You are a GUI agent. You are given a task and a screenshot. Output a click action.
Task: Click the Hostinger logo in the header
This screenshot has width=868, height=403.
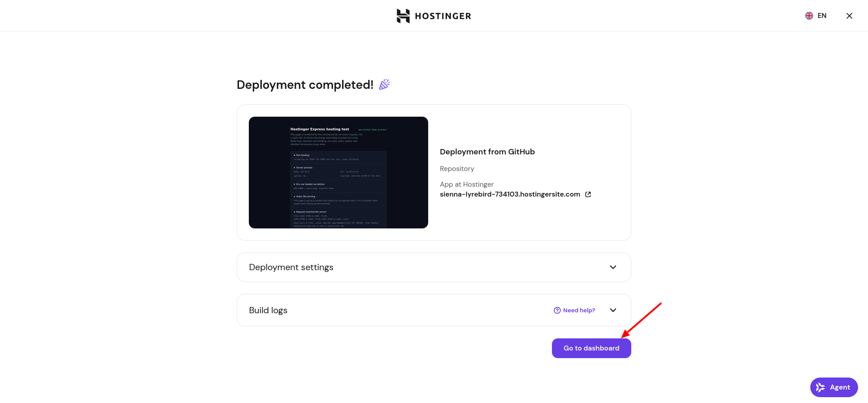[434, 16]
